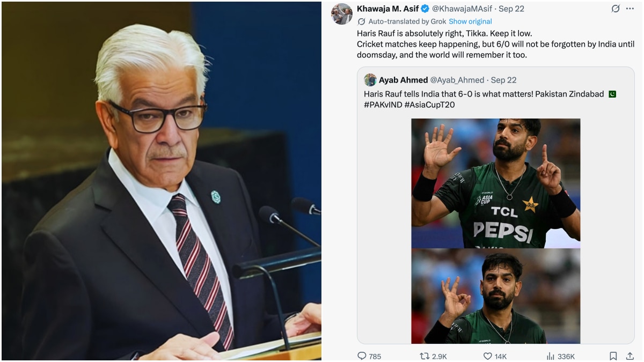The width and height of the screenshot is (644, 362).
Task: Click the blue verified badge
Action: [x=425, y=9]
